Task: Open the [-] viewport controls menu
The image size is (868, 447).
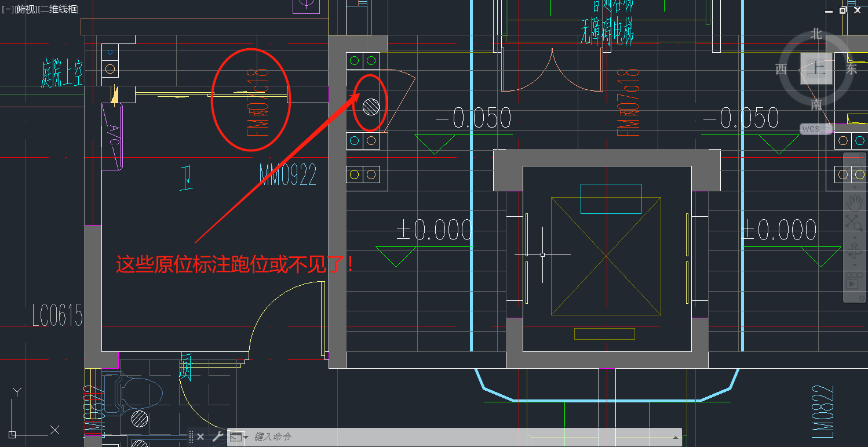Action: (x=9, y=9)
